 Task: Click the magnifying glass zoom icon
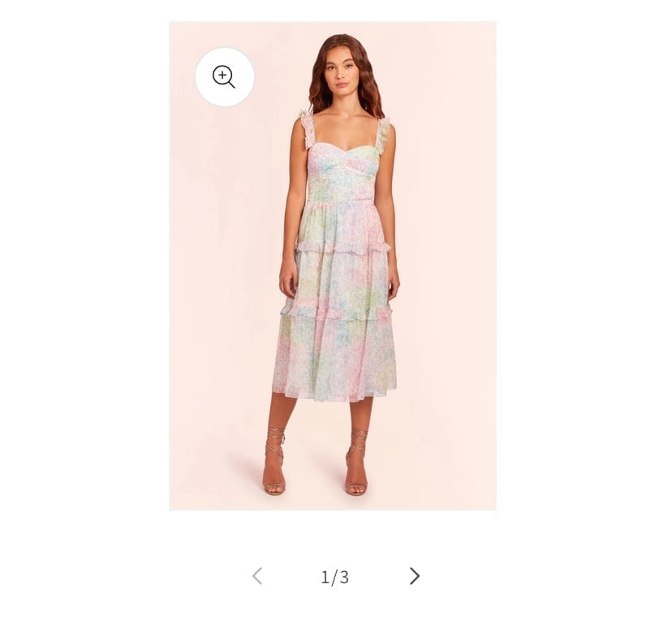(x=224, y=77)
